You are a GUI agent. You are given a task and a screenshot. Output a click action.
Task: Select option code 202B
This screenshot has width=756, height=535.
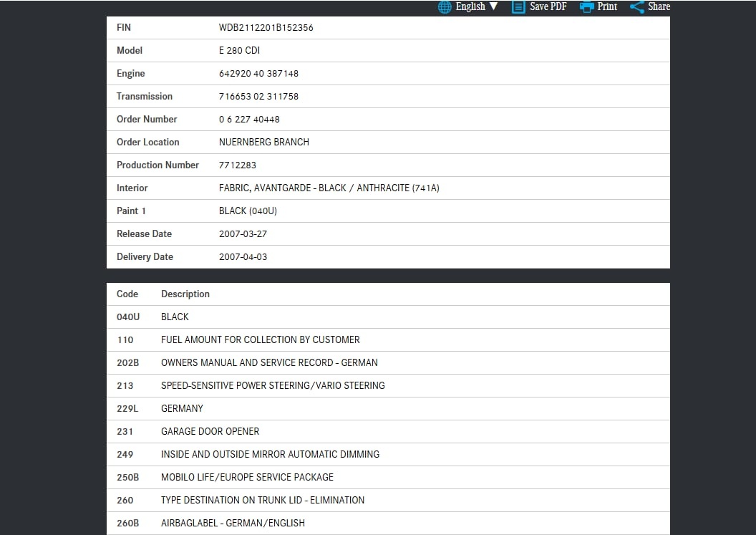tap(127, 363)
